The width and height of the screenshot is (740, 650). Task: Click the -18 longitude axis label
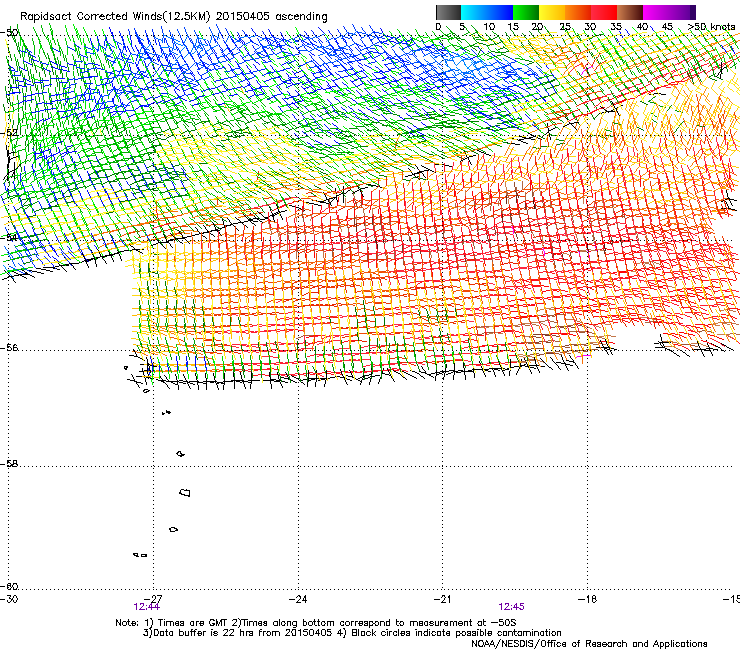[x=588, y=599]
